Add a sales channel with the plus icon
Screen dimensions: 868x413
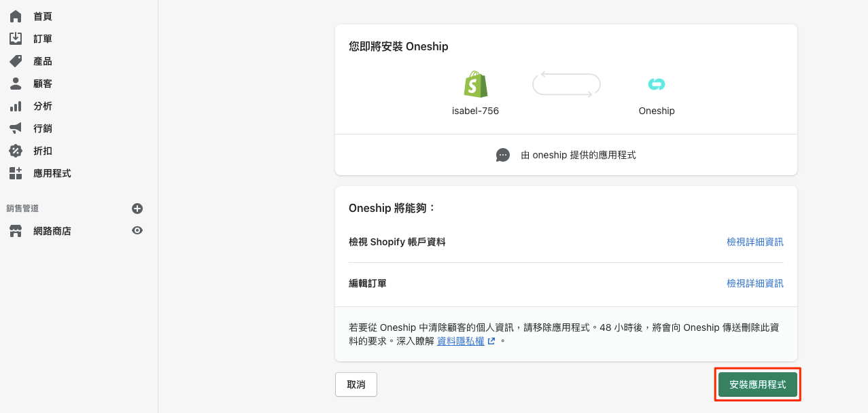[x=137, y=209]
